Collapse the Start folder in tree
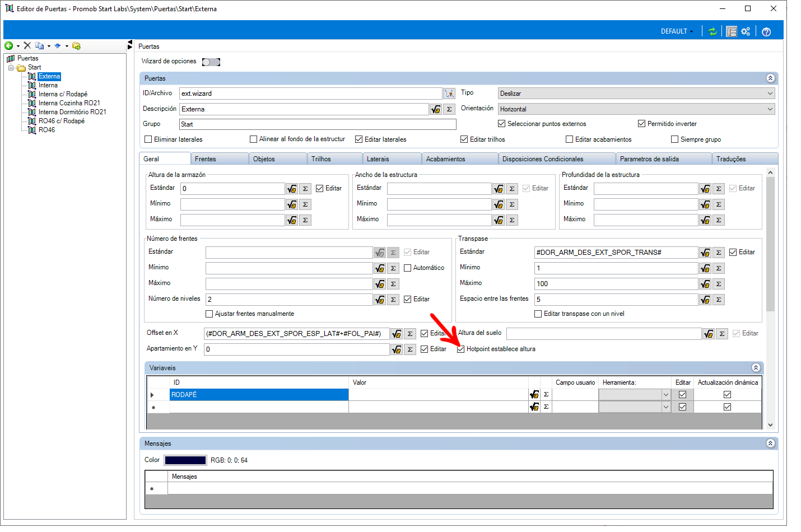The height and width of the screenshot is (532, 801). pos(11,68)
